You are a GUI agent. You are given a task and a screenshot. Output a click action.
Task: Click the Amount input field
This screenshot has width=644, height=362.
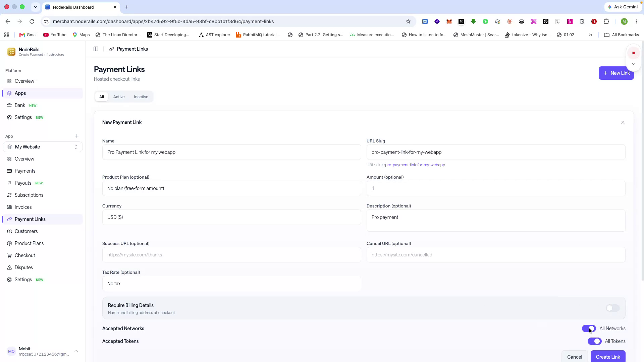[x=496, y=188]
